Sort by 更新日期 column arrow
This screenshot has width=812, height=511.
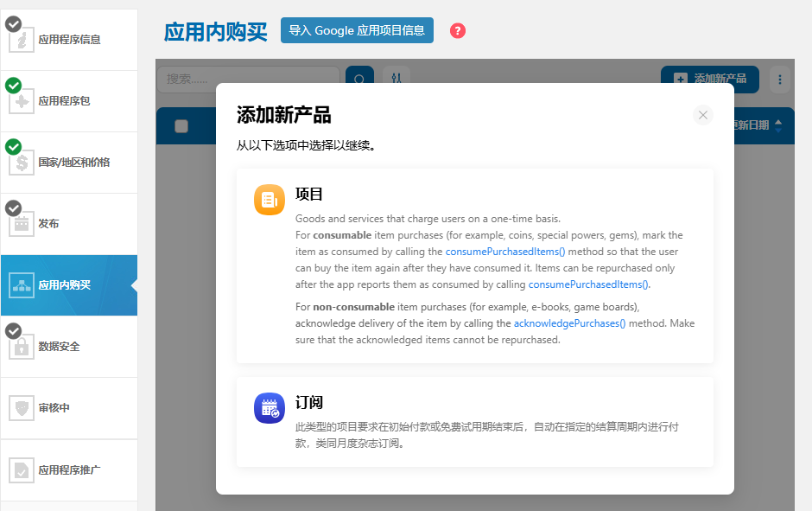[x=778, y=125]
